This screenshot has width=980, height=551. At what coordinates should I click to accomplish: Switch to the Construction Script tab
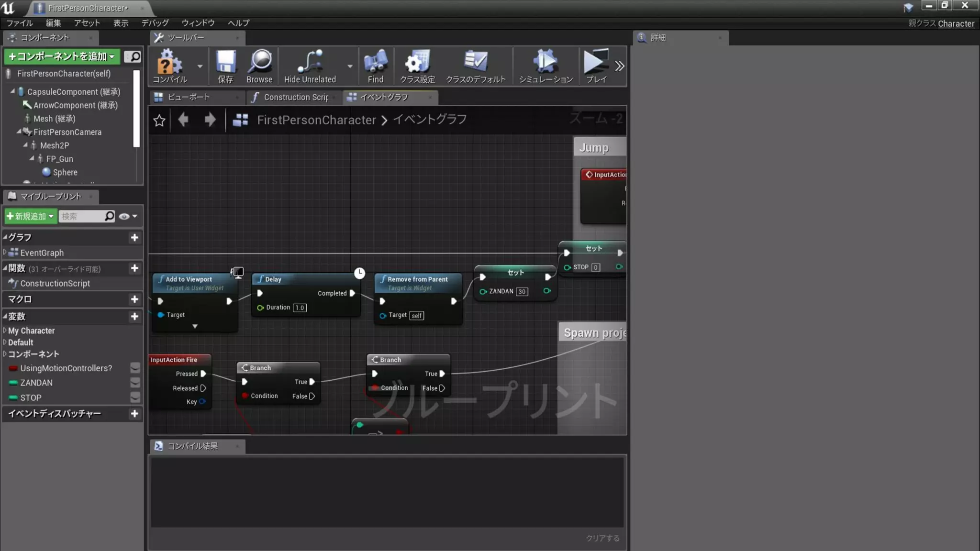click(295, 97)
